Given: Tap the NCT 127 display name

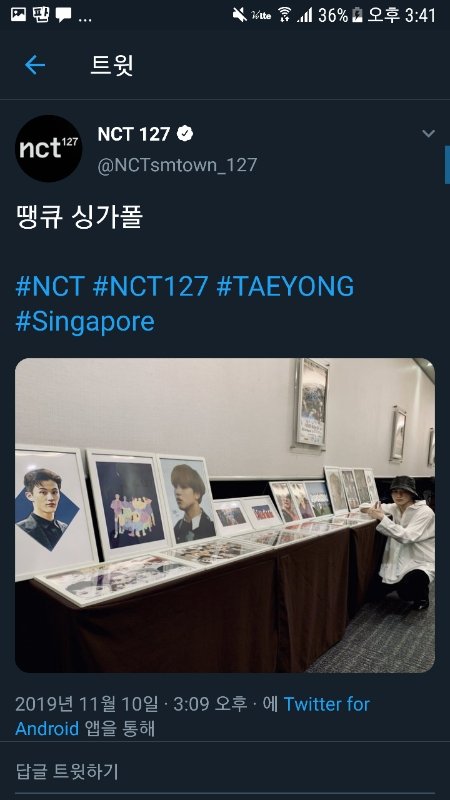Looking at the screenshot, I should (x=134, y=134).
